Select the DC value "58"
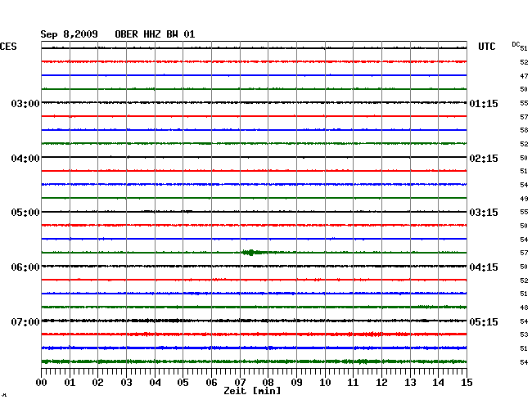Screen dimensions: 532x404 [x=524, y=130]
